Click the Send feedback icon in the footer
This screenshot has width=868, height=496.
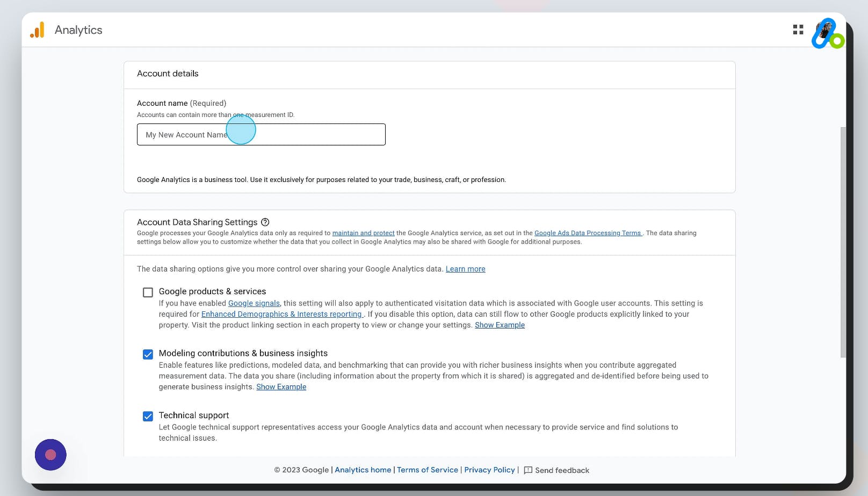[528, 470]
